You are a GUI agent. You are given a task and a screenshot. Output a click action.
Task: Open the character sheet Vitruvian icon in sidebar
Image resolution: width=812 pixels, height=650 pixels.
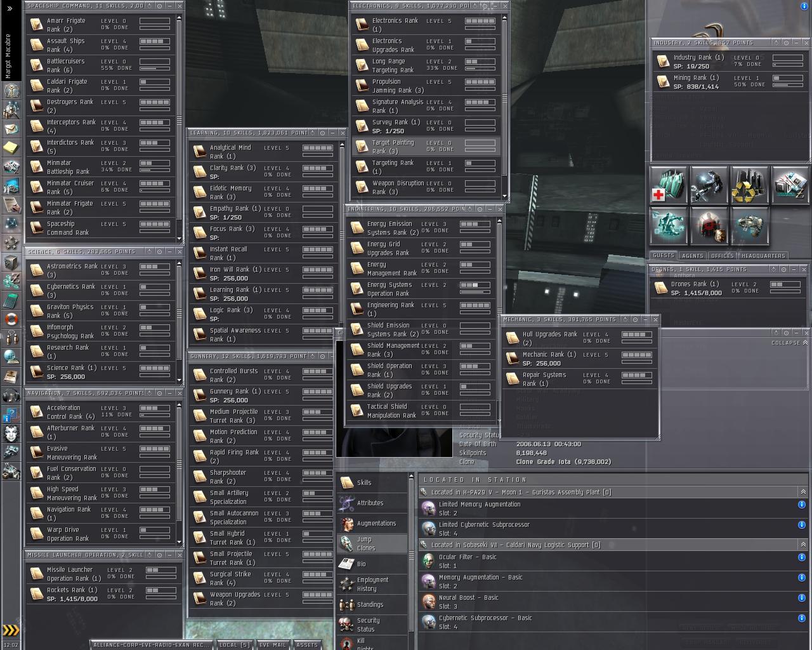pyautogui.click(x=11, y=90)
